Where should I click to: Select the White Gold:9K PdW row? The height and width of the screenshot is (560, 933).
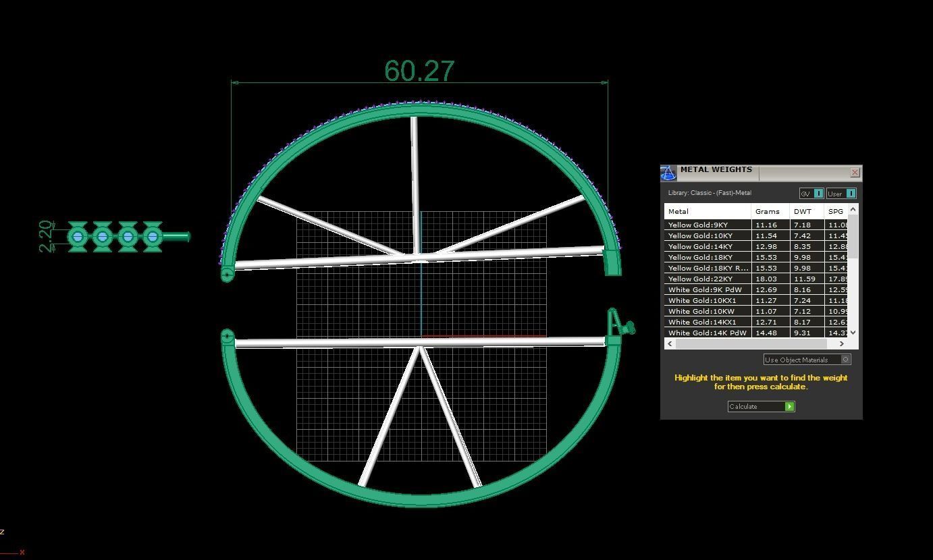pyautogui.click(x=755, y=289)
